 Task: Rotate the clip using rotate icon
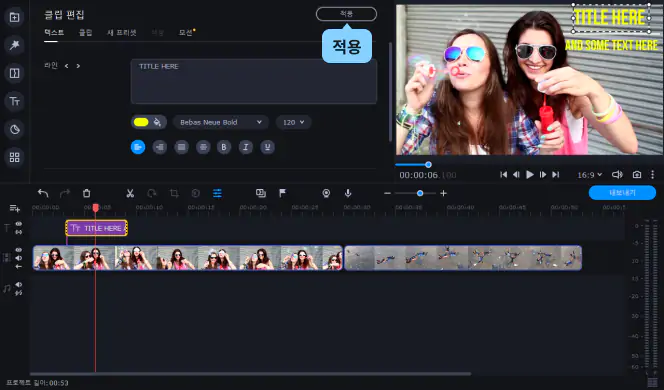point(152,193)
